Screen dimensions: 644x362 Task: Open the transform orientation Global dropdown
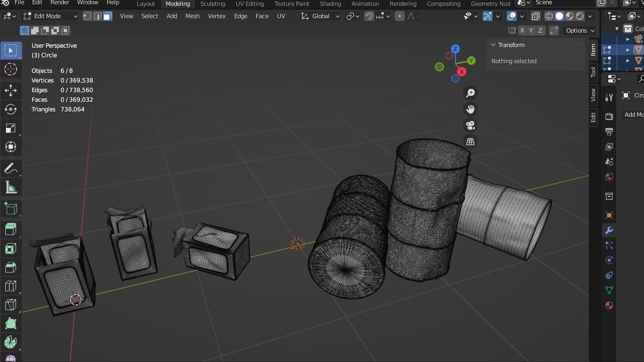tap(320, 16)
